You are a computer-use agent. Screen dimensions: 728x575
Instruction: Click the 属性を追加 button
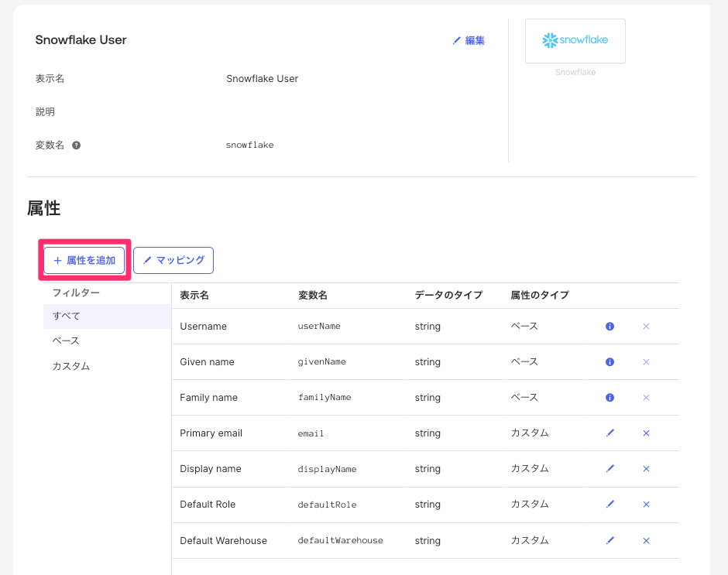[84, 261]
